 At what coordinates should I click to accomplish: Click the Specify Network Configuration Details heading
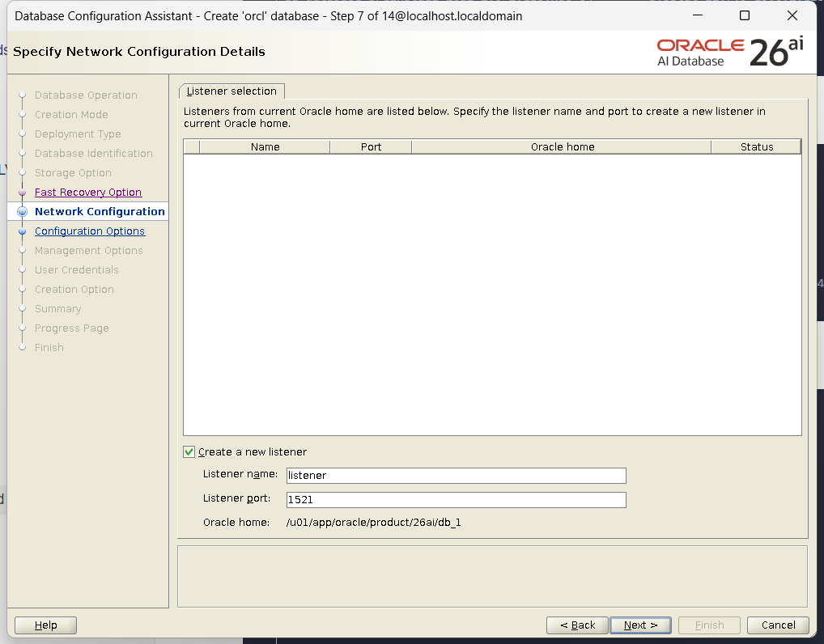pos(138,52)
